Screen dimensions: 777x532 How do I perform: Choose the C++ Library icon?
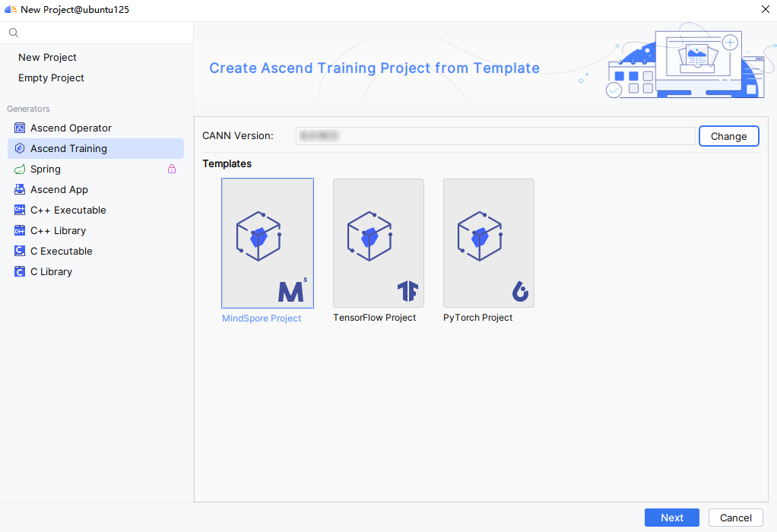(20, 231)
